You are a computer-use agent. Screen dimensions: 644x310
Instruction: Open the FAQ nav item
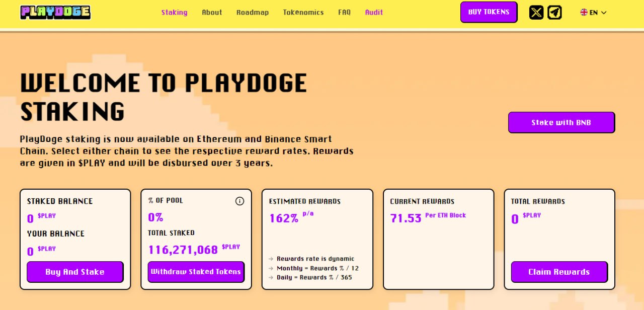point(344,12)
